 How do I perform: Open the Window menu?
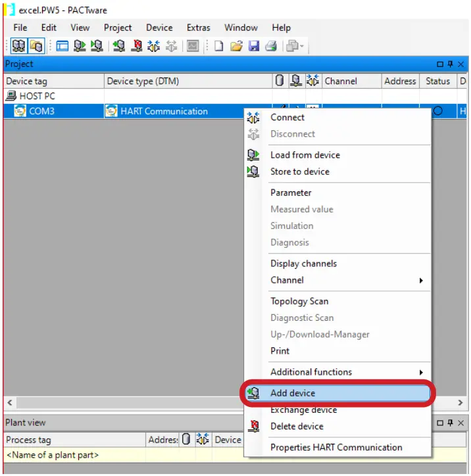point(241,28)
